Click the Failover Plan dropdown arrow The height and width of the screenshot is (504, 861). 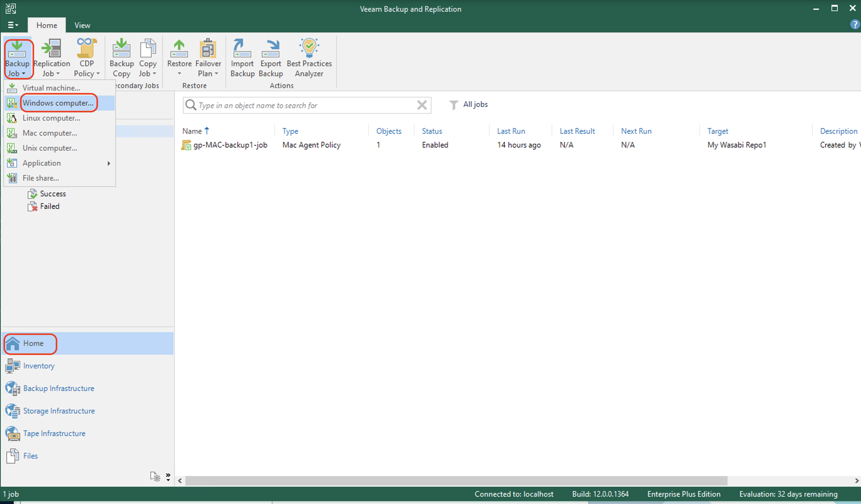(x=216, y=74)
